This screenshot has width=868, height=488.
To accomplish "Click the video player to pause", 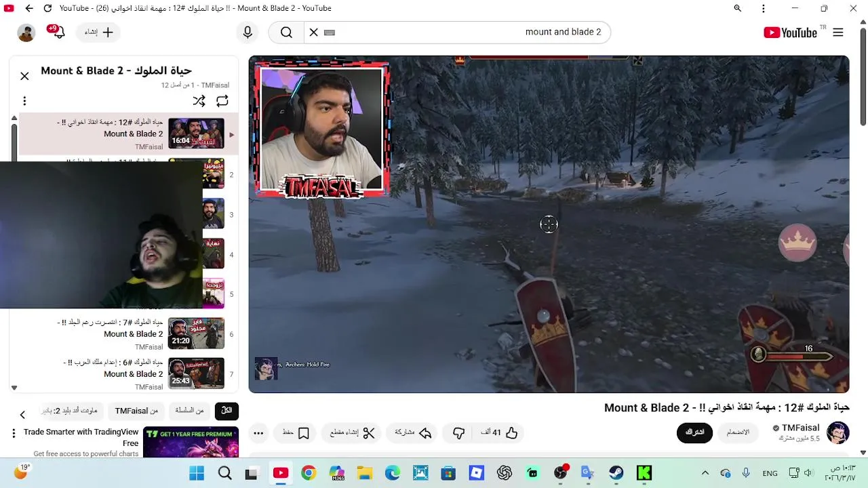I will (549, 224).
